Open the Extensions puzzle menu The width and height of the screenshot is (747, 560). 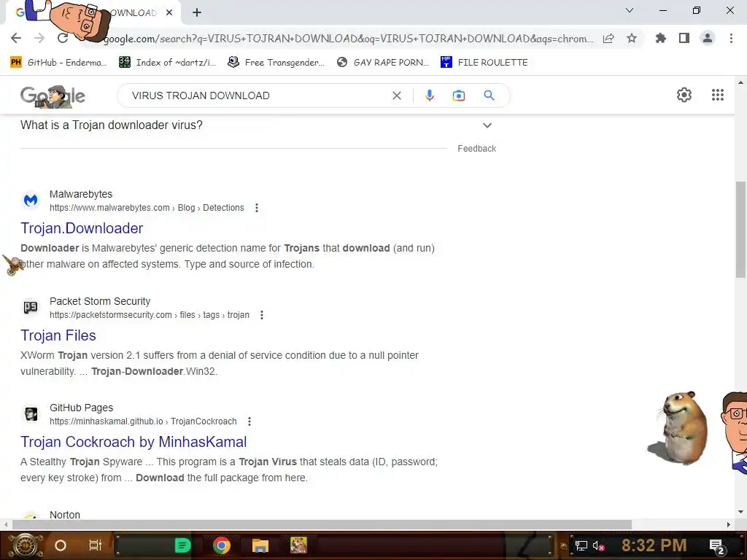(x=661, y=38)
